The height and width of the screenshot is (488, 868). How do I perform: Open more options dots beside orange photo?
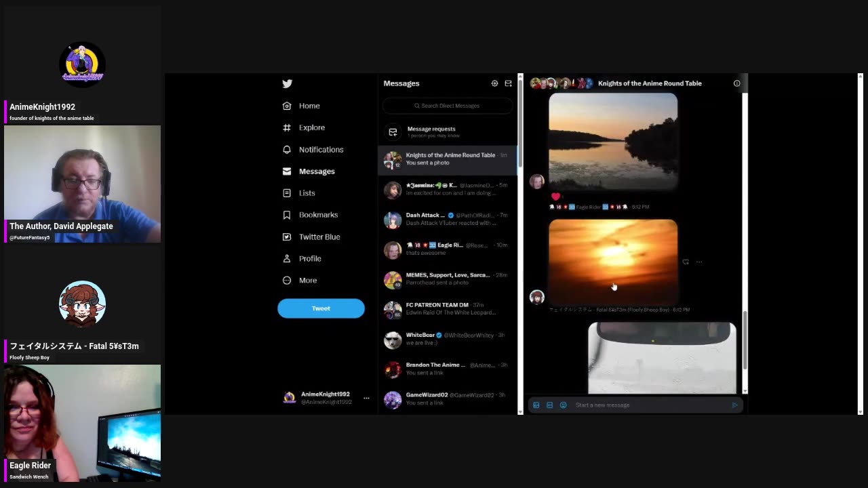tap(699, 262)
